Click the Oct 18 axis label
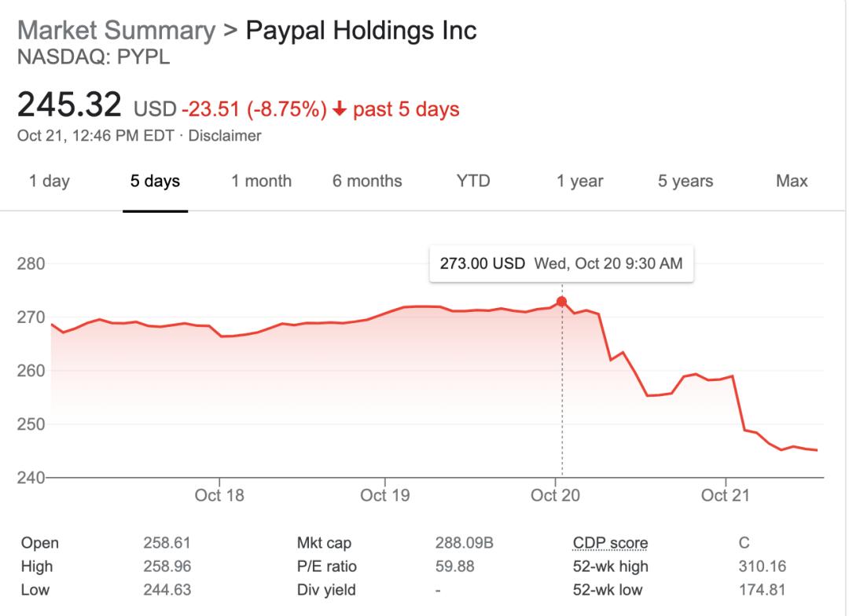This screenshot has width=849, height=616. (x=219, y=496)
